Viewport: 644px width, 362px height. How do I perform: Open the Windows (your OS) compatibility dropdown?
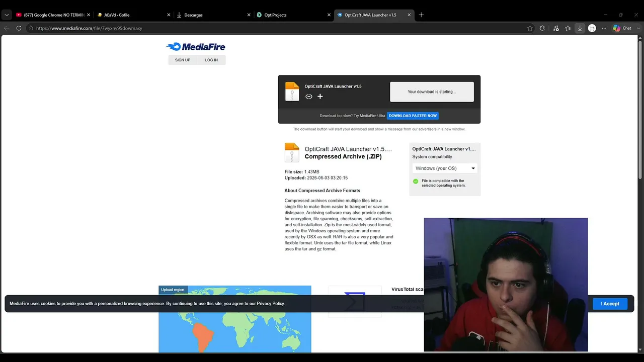pos(445,168)
